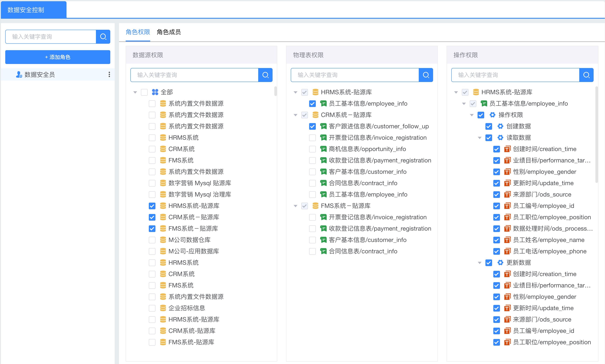Click database icon of M公司数据仓库
The image size is (605, 364).
(163, 240)
